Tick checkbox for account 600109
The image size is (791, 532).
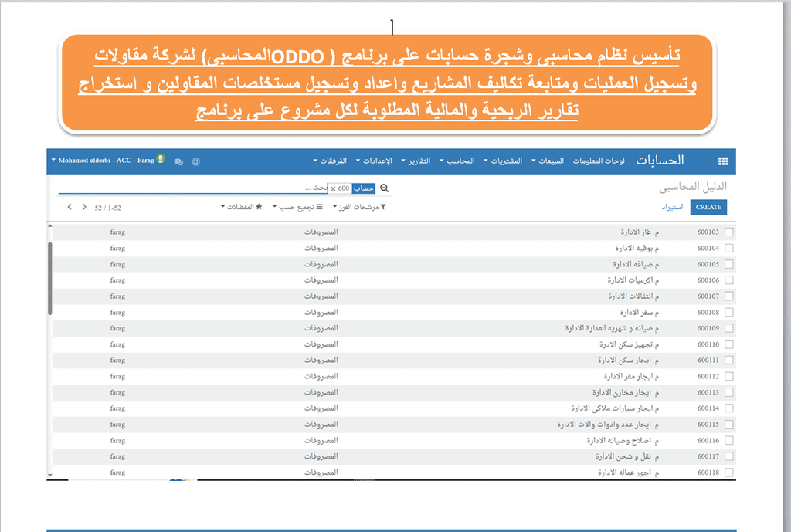[729, 328]
